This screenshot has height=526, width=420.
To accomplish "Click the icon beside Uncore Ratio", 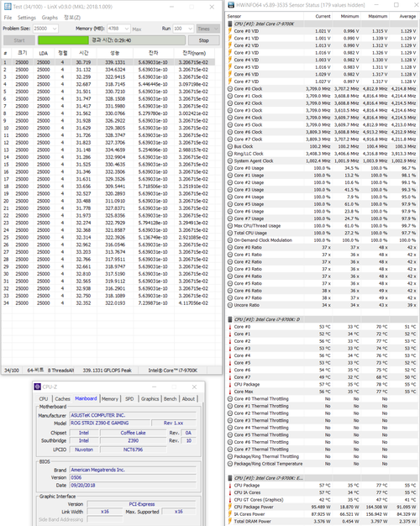I will [230, 305].
